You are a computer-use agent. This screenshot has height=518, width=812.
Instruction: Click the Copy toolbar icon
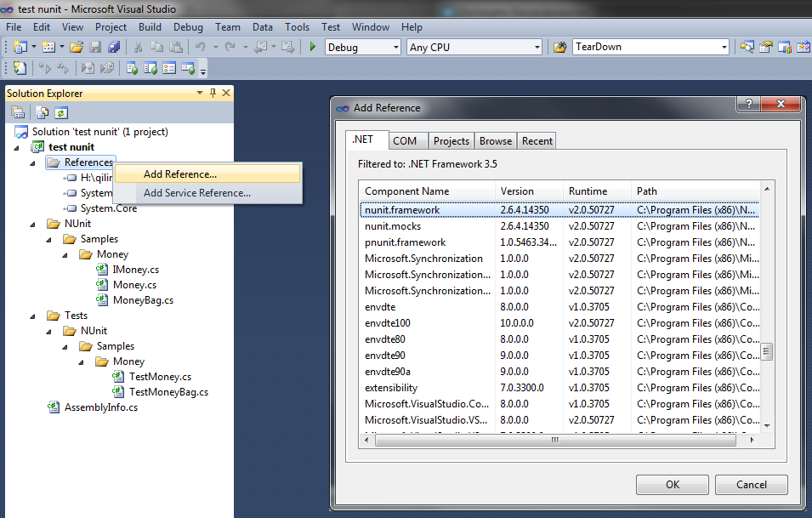pos(157,47)
